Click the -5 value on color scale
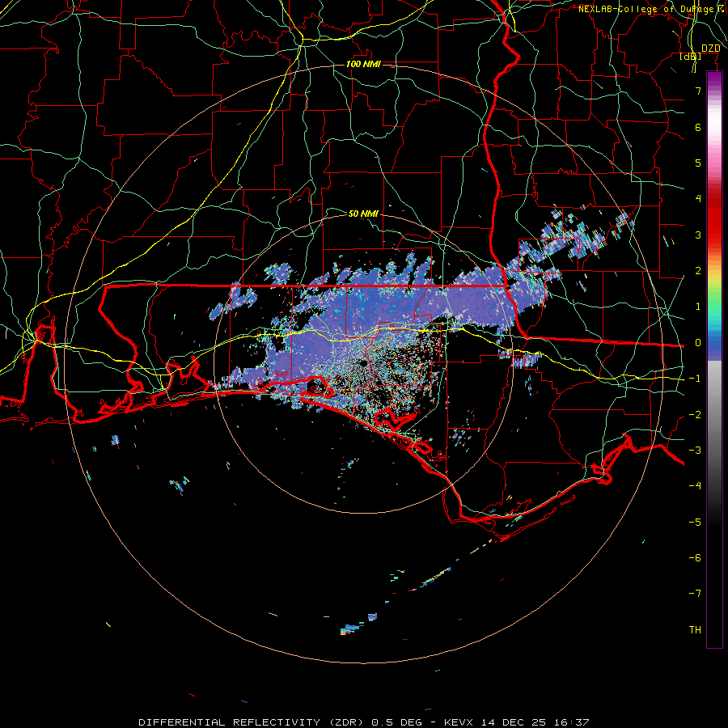 pyautogui.click(x=695, y=523)
